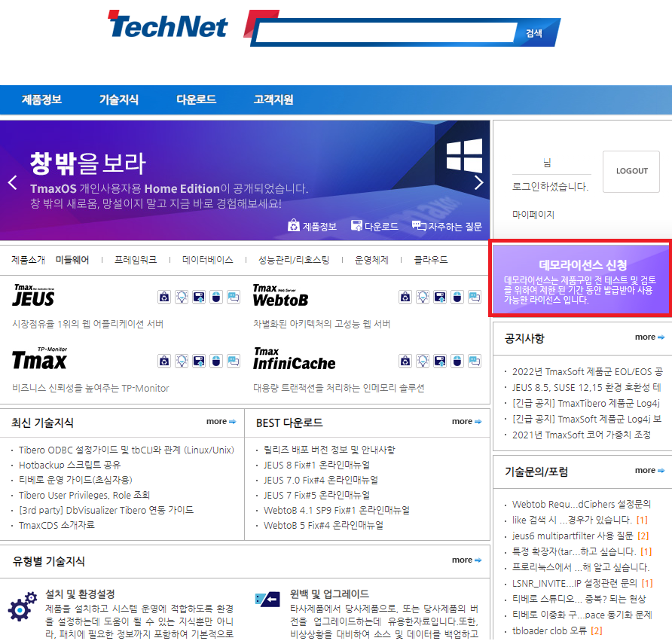This screenshot has width=672, height=641.
Task: Open more for 유형별 기술지식
Action: coord(466,560)
